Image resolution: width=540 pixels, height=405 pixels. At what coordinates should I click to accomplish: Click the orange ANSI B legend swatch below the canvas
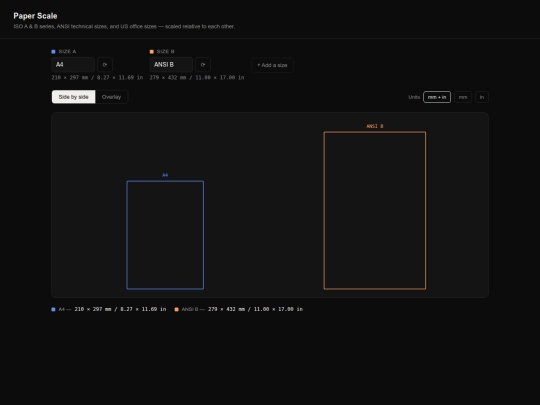176,309
